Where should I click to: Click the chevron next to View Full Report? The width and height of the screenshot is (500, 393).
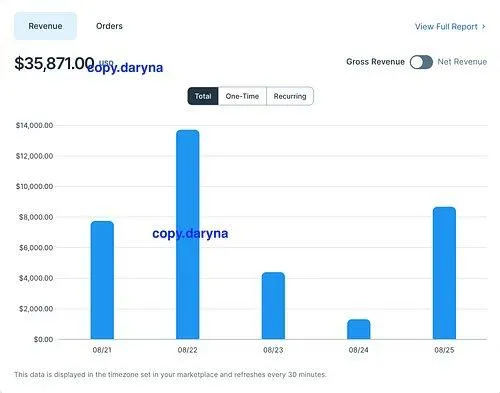point(484,26)
